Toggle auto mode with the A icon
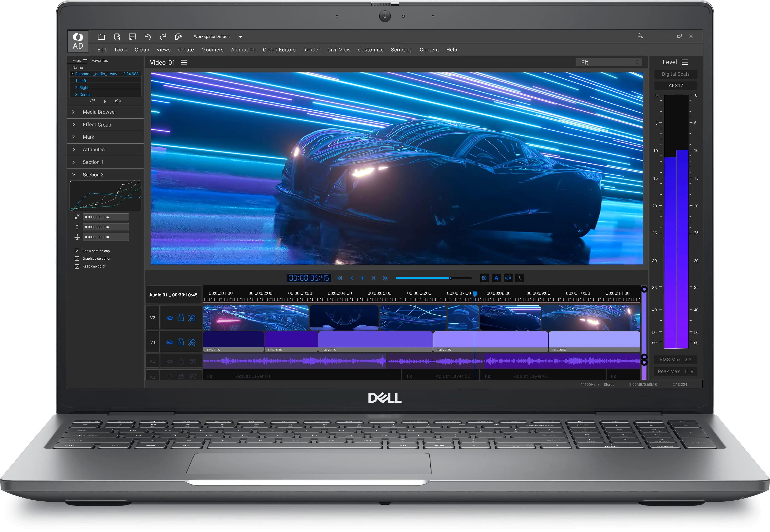The image size is (770, 532). coord(496,278)
